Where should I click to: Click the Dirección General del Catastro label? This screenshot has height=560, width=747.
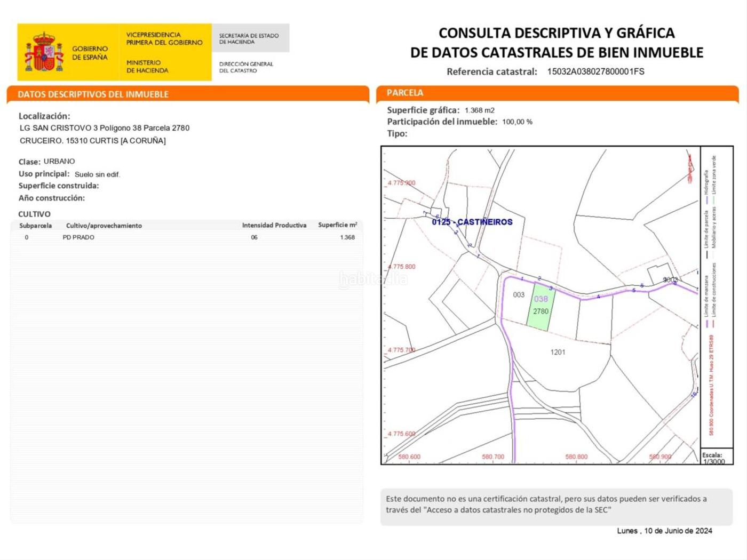click(246, 67)
